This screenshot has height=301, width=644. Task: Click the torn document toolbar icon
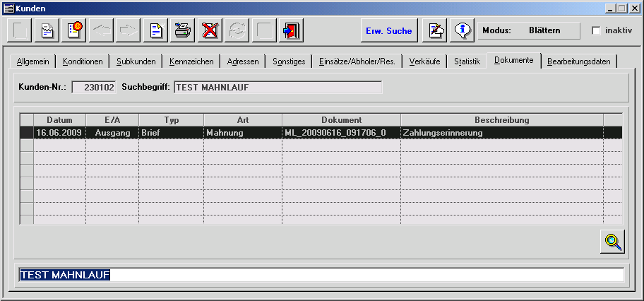(48, 31)
